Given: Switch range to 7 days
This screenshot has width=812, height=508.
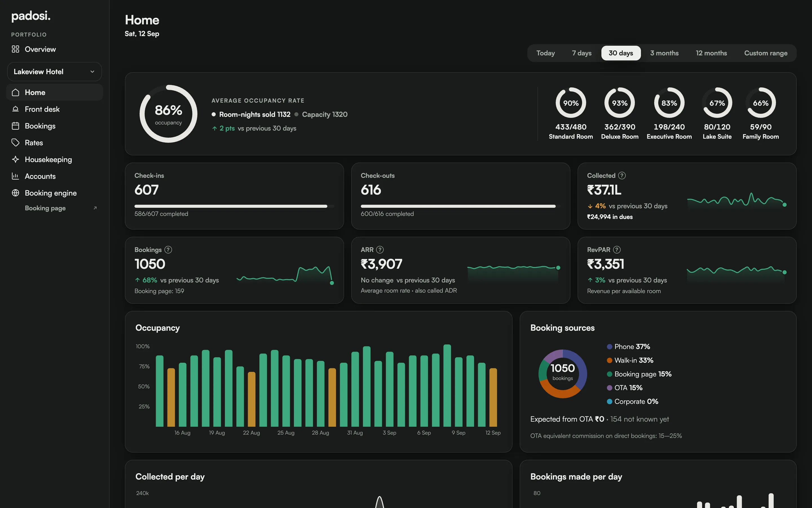Looking at the screenshot, I should [581, 53].
